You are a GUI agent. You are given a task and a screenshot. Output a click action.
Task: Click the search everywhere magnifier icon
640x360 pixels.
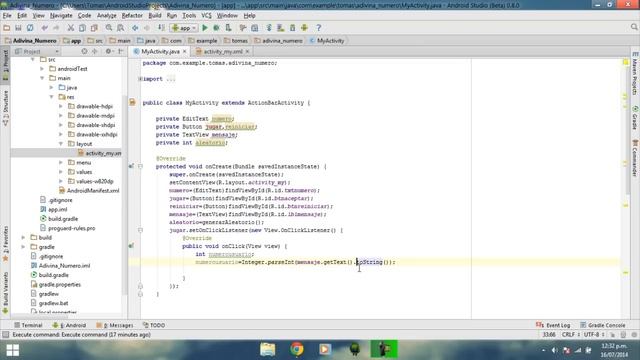(x=634, y=27)
